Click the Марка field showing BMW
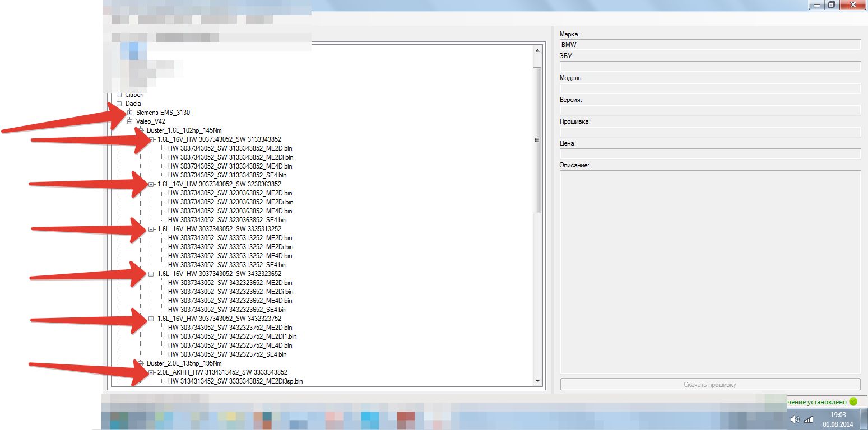The height and width of the screenshot is (430, 868). tap(709, 44)
